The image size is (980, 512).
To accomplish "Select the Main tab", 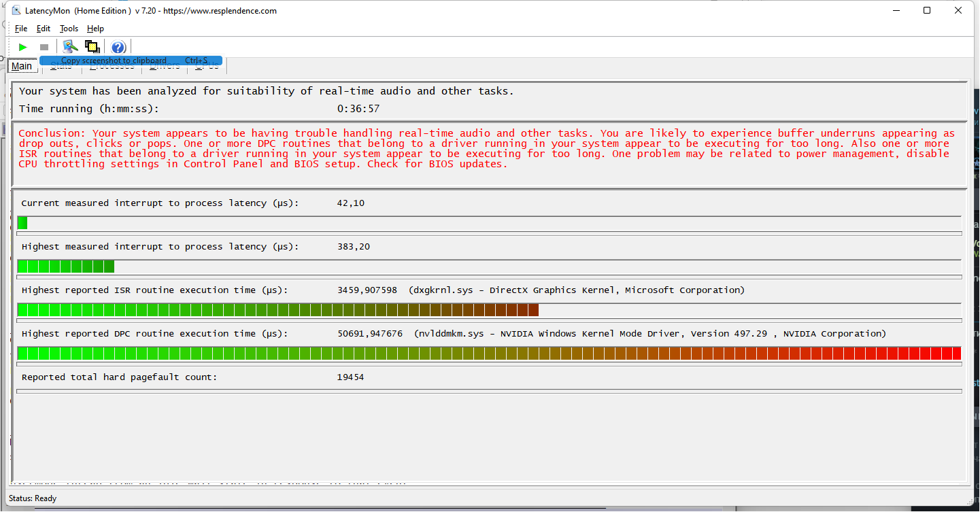I will [x=21, y=67].
